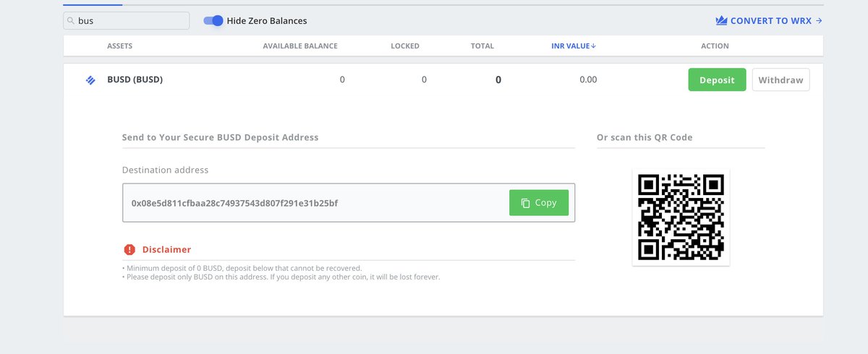Click the ACTION column header
868x354 pixels.
click(x=715, y=46)
